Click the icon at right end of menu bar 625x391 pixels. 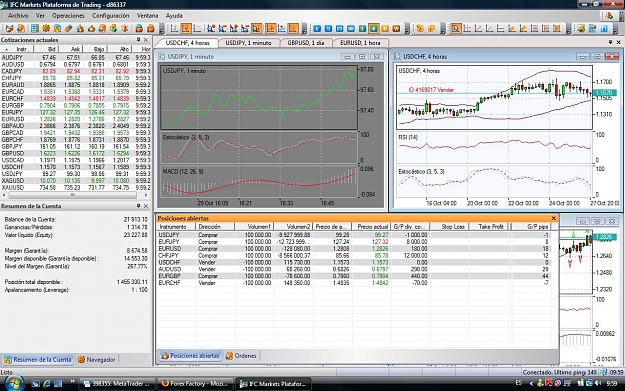tap(609, 16)
